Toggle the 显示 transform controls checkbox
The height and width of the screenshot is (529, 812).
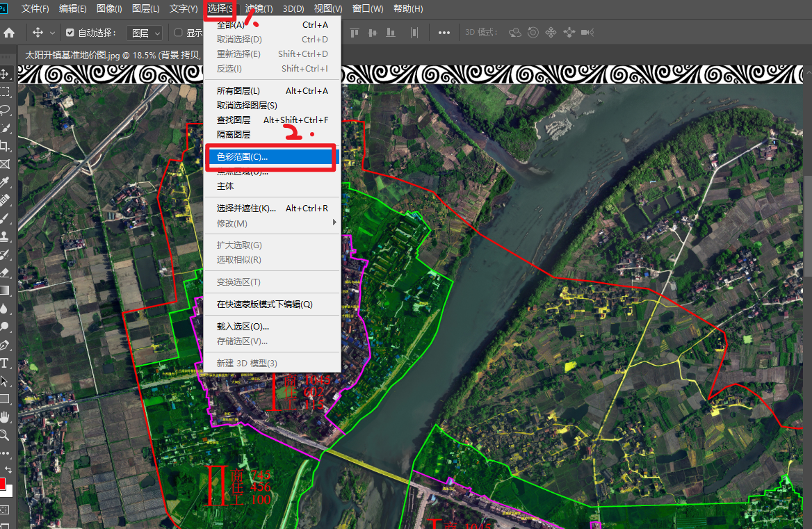(178, 33)
